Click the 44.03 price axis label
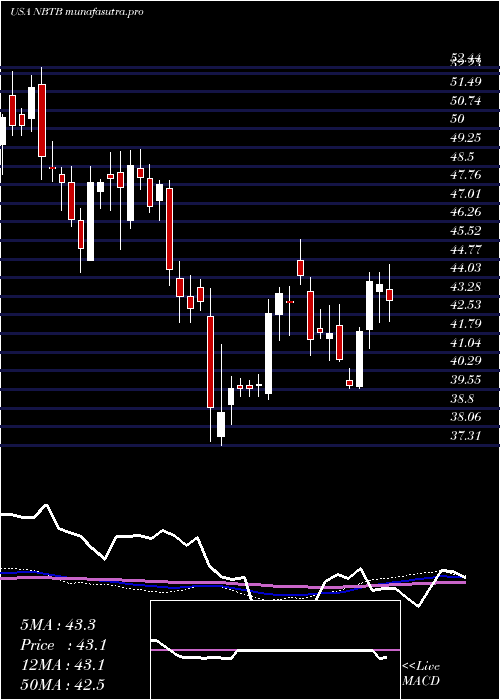Screen dimensions: 500x700 pos(466,267)
